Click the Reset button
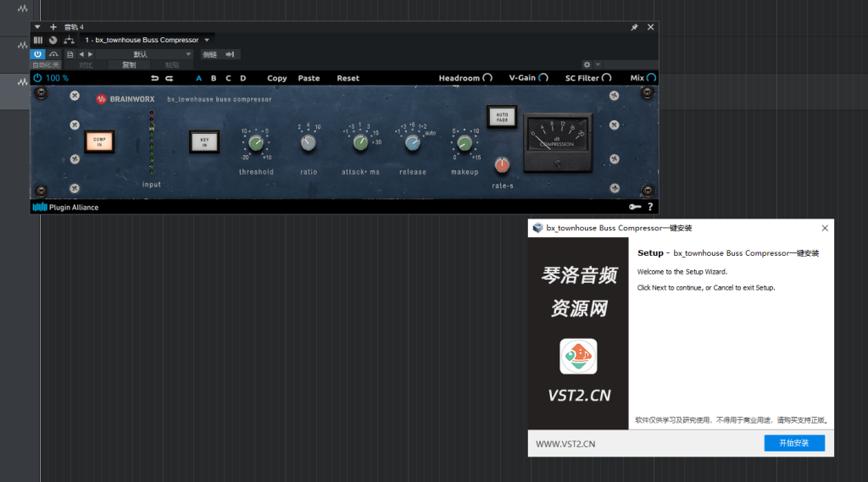This screenshot has height=482, width=868. click(348, 78)
